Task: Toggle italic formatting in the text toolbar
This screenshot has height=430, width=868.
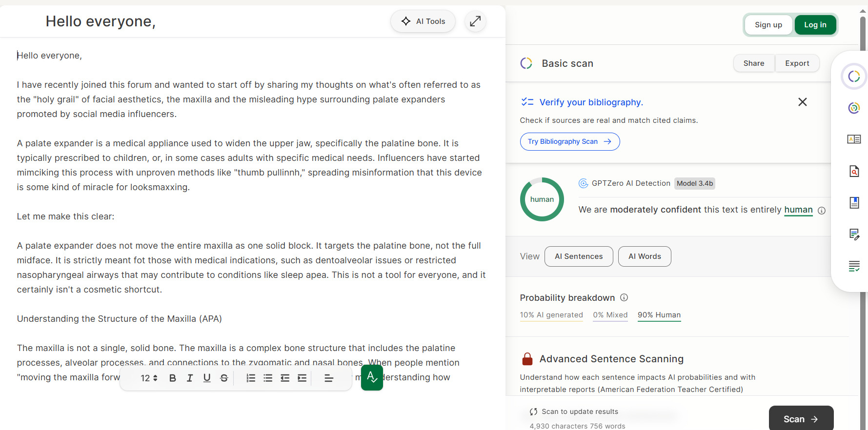Action: click(x=190, y=378)
